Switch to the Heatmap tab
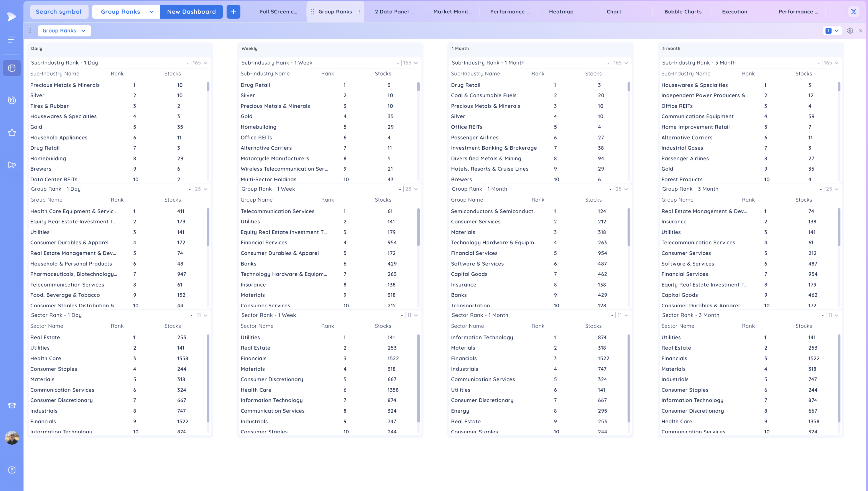The width and height of the screenshot is (868, 491). pos(561,12)
